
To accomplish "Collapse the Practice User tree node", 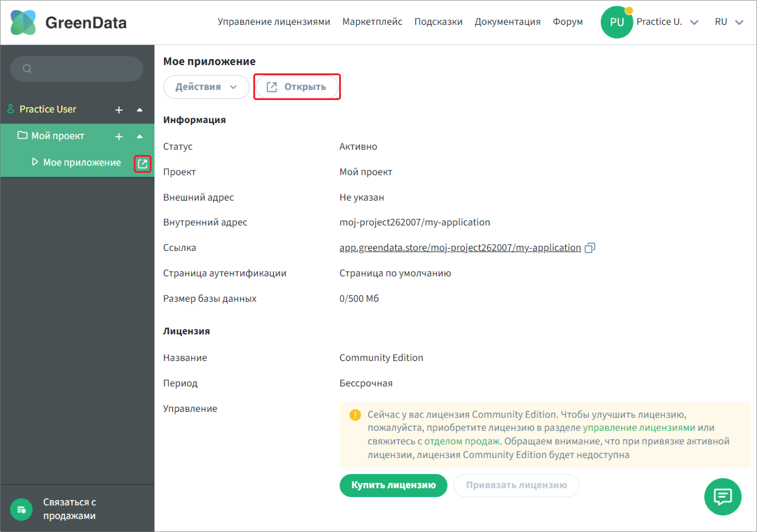I will (139, 110).
